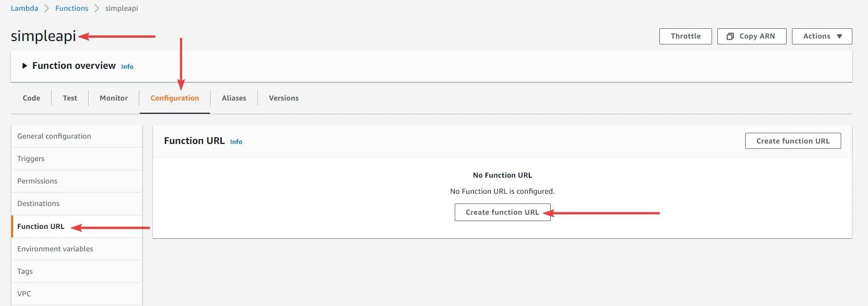The width and height of the screenshot is (868, 306).
Task: Navigate to Functions via the breadcrumb
Action: (x=72, y=8)
